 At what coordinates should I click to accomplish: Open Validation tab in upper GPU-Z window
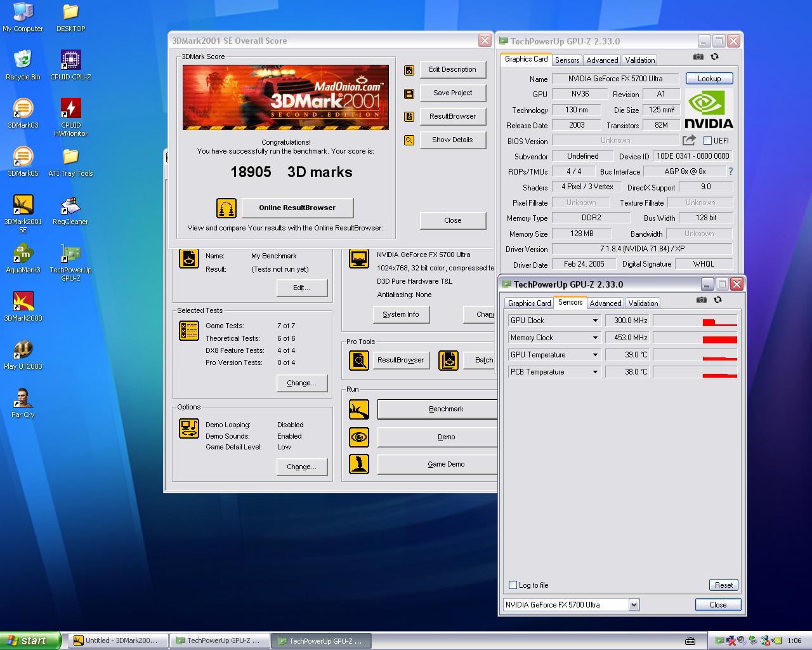[639, 60]
